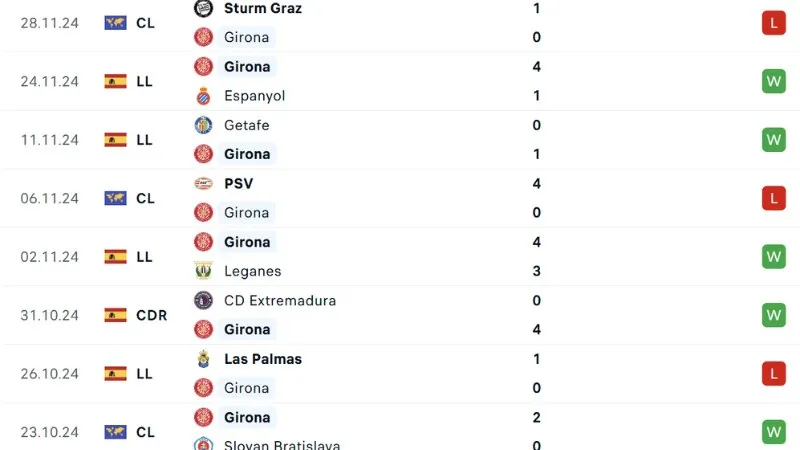
Task: Click the CD Extremadura club crest
Action: [203, 300]
